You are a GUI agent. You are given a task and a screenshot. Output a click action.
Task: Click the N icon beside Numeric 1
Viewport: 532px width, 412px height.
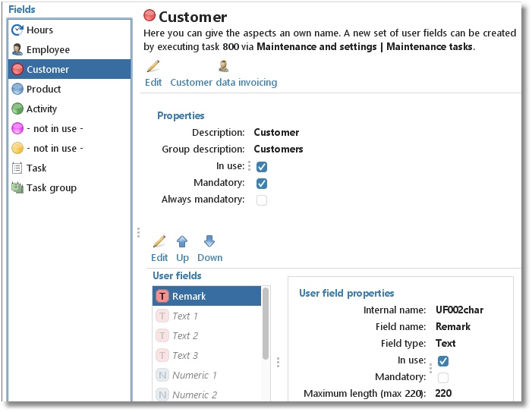click(162, 375)
